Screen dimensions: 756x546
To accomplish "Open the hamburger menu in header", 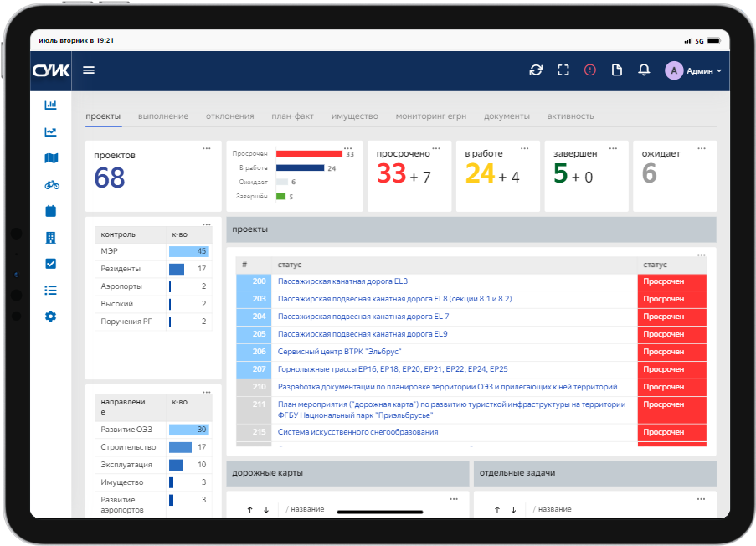I will tap(89, 70).
